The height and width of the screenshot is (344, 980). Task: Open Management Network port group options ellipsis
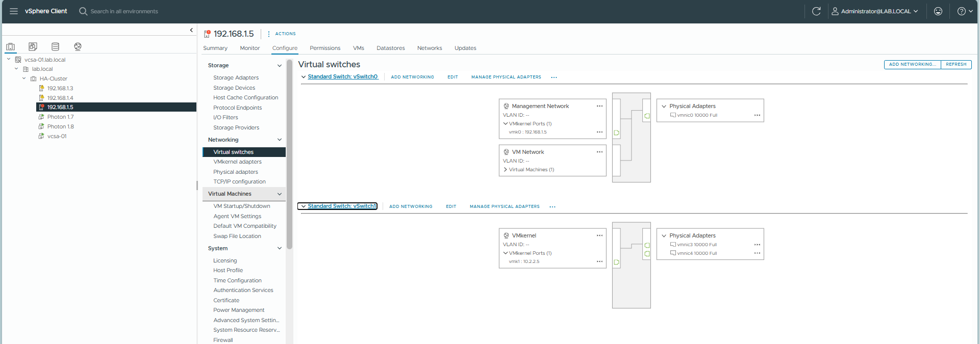(x=599, y=106)
